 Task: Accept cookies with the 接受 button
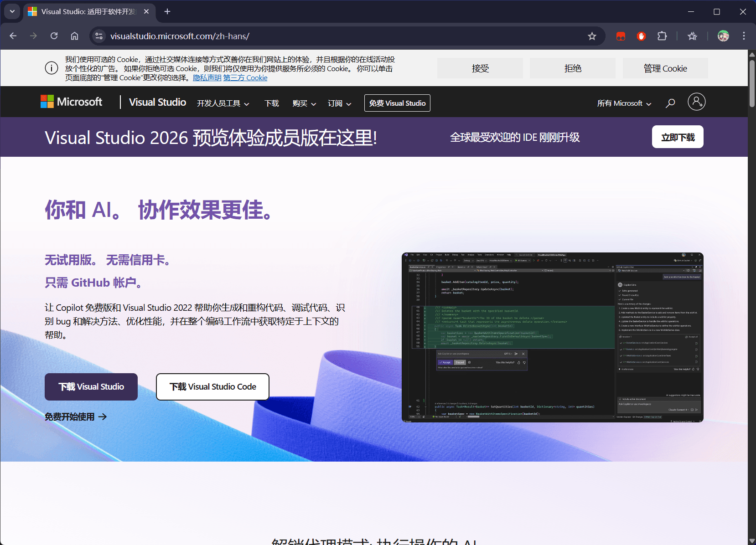click(480, 68)
